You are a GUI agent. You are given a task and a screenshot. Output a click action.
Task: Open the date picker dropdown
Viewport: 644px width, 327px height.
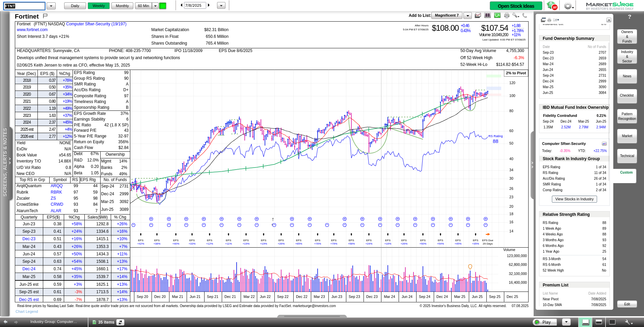coord(221,5)
